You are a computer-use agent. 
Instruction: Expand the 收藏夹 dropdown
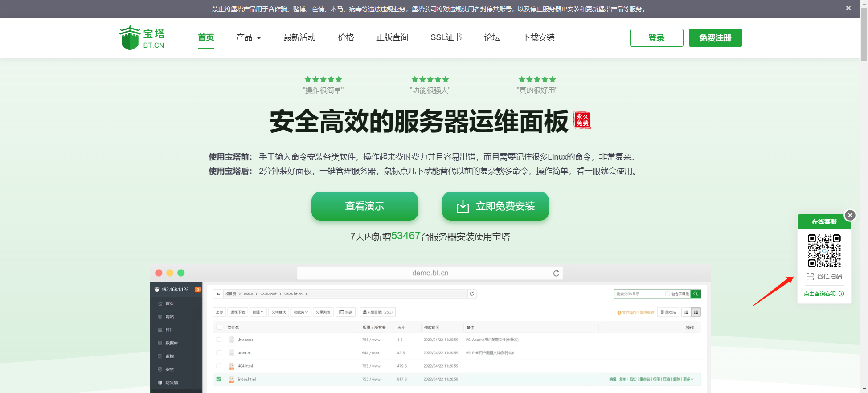pos(301,312)
